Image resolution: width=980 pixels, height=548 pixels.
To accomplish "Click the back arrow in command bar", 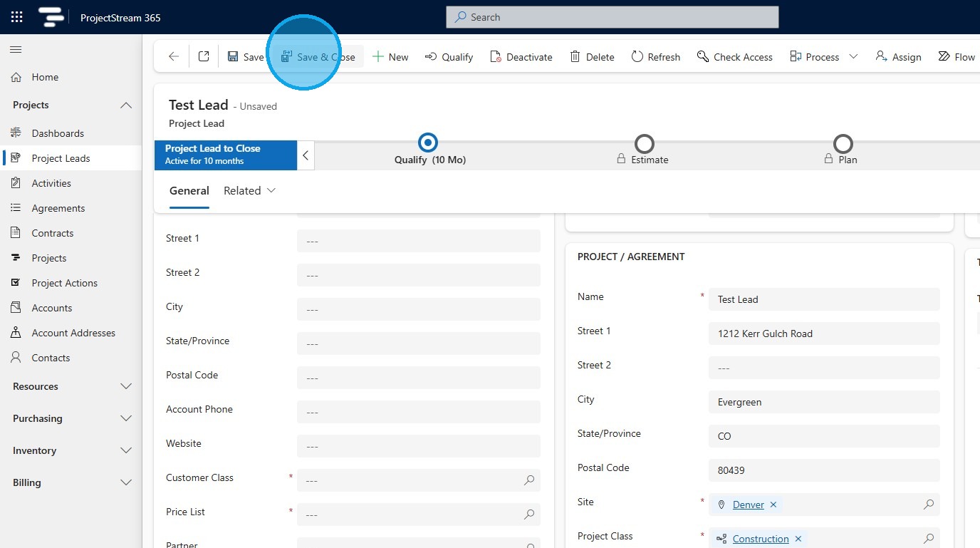I will tap(174, 57).
